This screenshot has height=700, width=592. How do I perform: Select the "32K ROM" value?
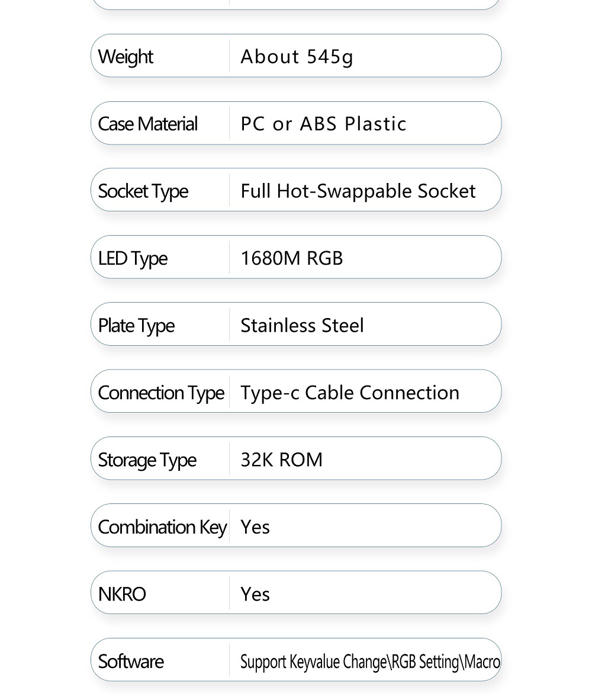click(x=281, y=460)
